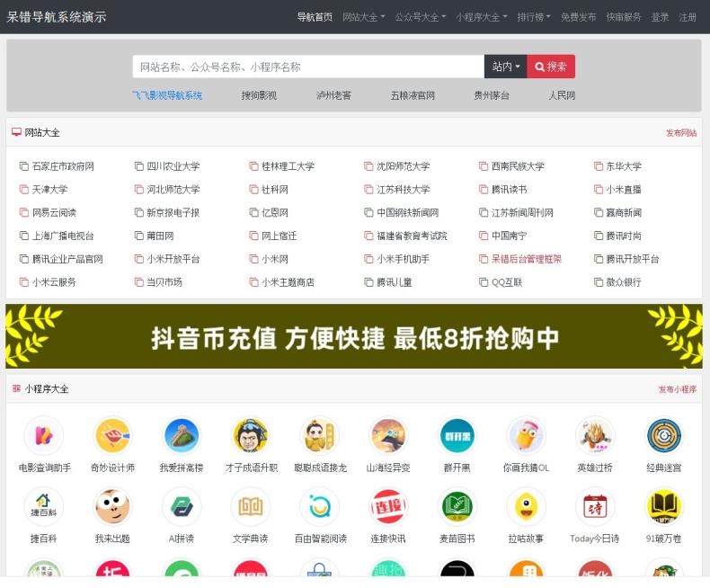The width and height of the screenshot is (710, 588).
Task: Open the 西南民族大学 site link
Action: [x=518, y=166]
